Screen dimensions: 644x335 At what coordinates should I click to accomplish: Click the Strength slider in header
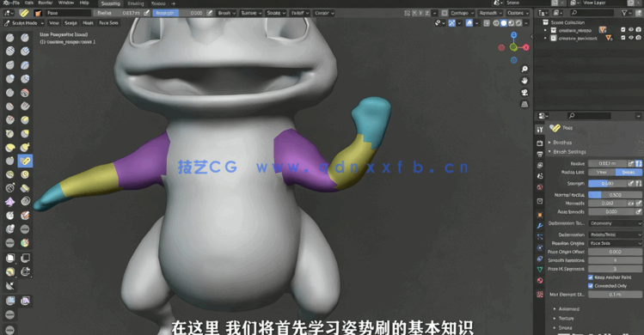click(179, 13)
